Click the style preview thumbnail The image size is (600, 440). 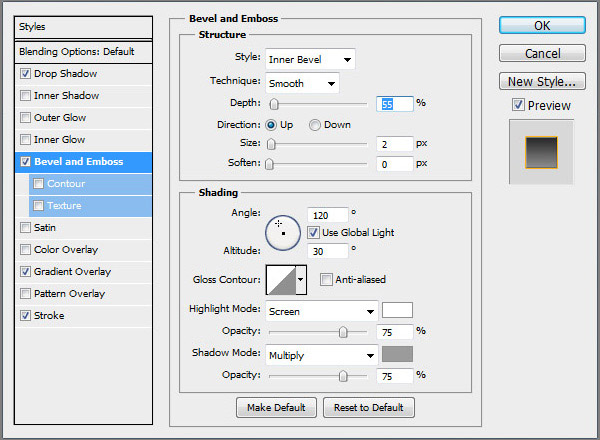click(x=541, y=150)
